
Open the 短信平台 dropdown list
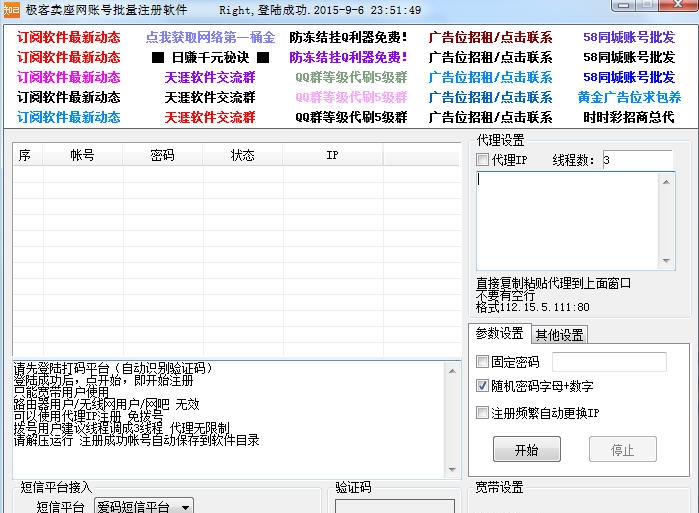[185, 507]
